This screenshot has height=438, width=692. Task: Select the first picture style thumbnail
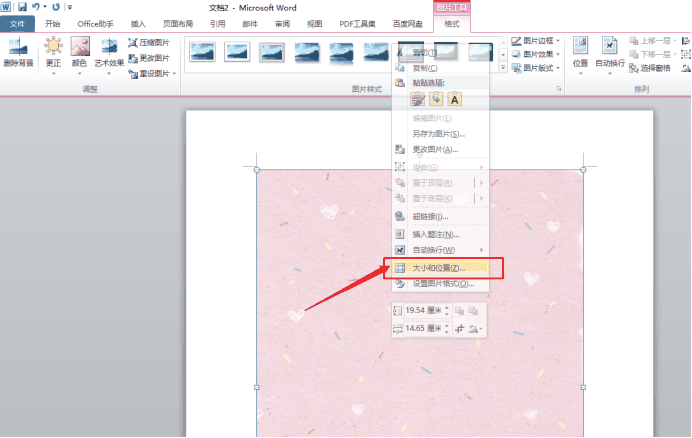pyautogui.click(x=203, y=50)
